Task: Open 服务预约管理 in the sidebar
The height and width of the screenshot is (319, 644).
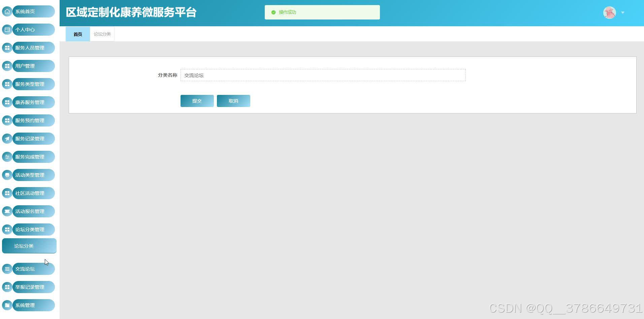Action: coord(33,120)
